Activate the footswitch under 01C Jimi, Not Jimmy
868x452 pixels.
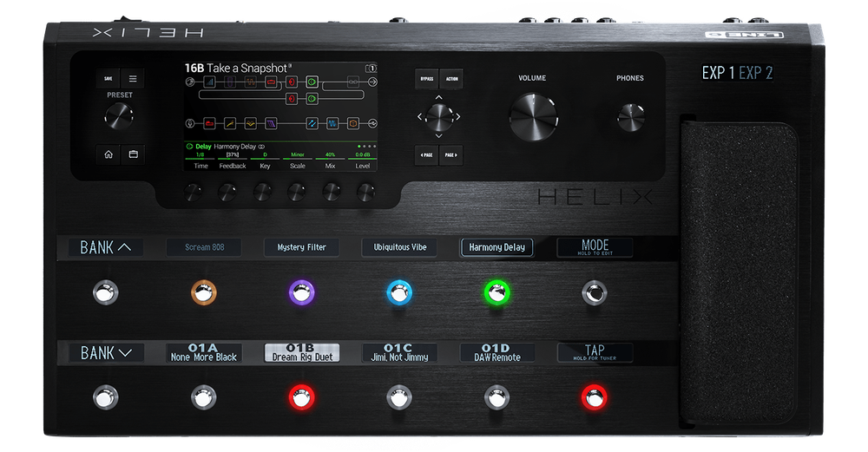(x=399, y=397)
